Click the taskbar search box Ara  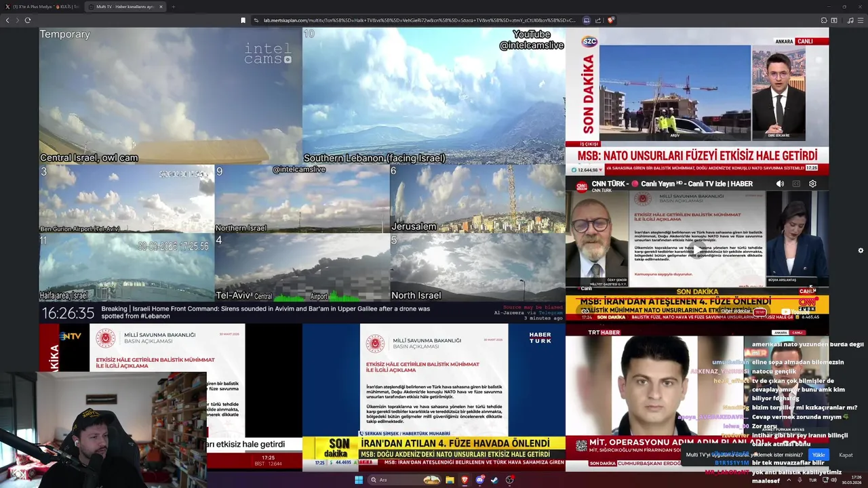(405, 480)
